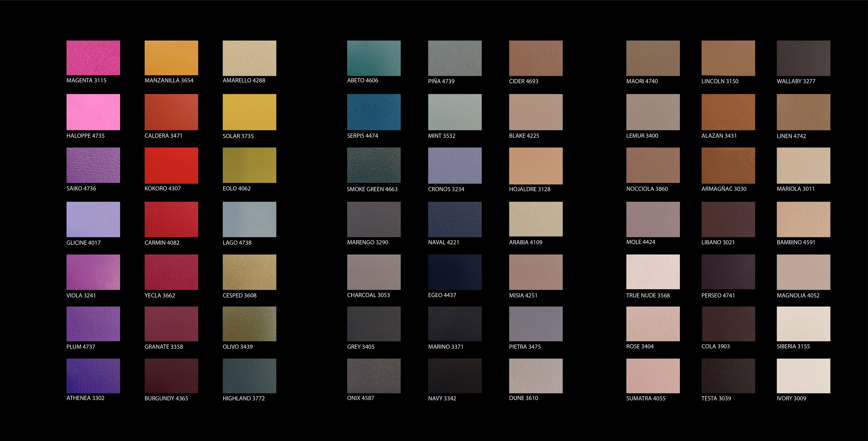Image resolution: width=868 pixels, height=441 pixels.
Task: Select the Naval 4221 navy swatch
Action: point(455,219)
